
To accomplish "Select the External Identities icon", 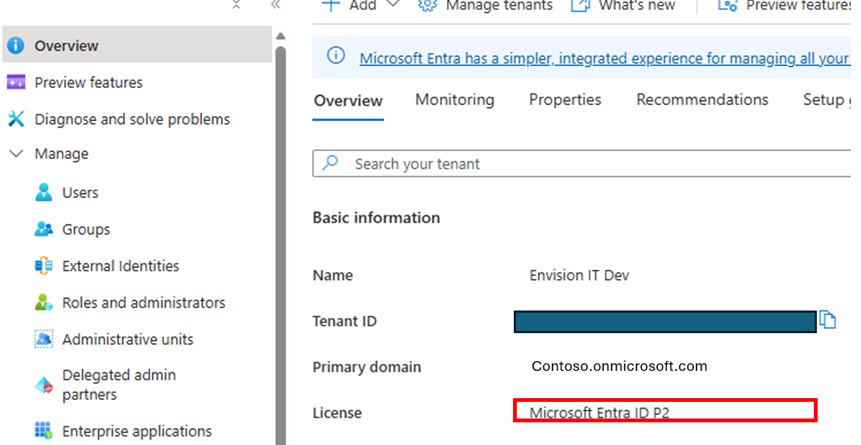I will [43, 266].
